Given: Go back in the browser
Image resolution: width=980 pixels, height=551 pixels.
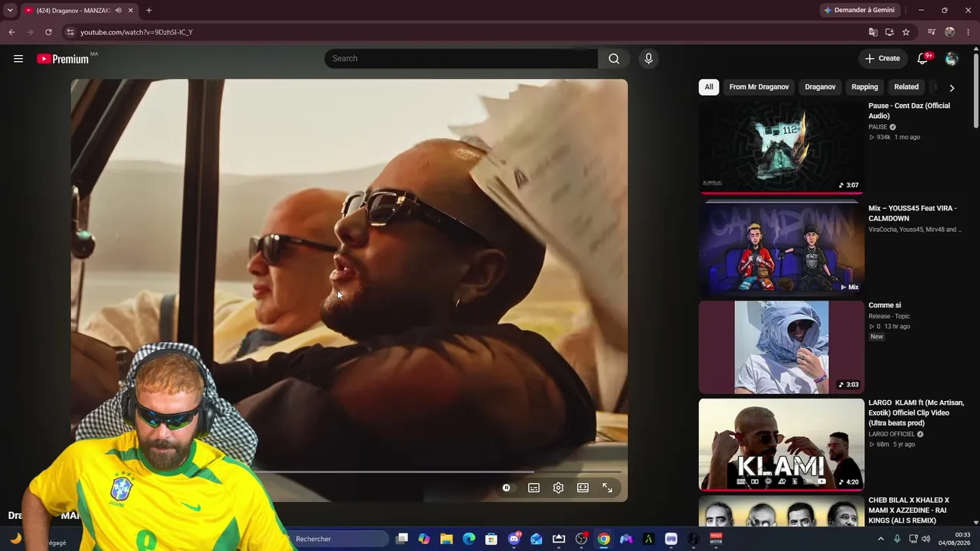Looking at the screenshot, I should tap(11, 32).
